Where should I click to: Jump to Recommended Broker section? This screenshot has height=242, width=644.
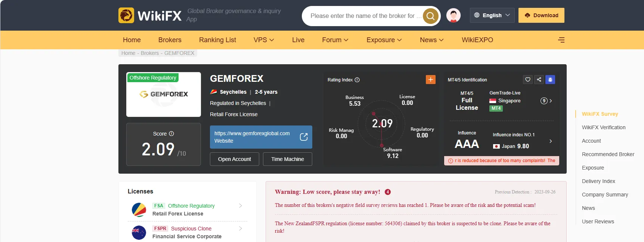pos(608,154)
